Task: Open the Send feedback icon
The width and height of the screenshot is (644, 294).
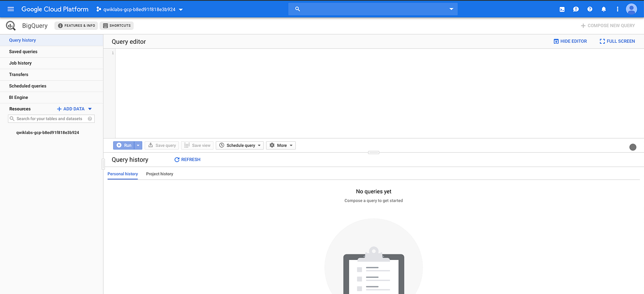Action: (x=575, y=9)
